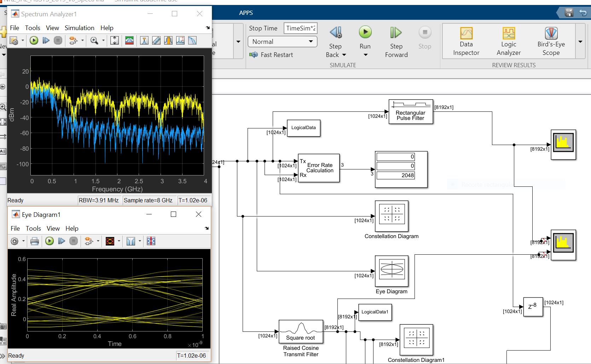Click Step Forward in the Eye Diagram toolbar
This screenshot has width=591, height=364.
click(x=62, y=241)
